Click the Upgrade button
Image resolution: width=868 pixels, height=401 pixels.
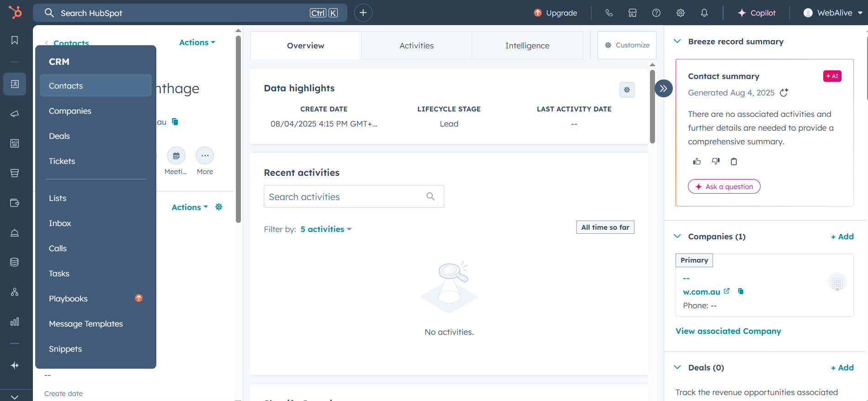pos(555,13)
